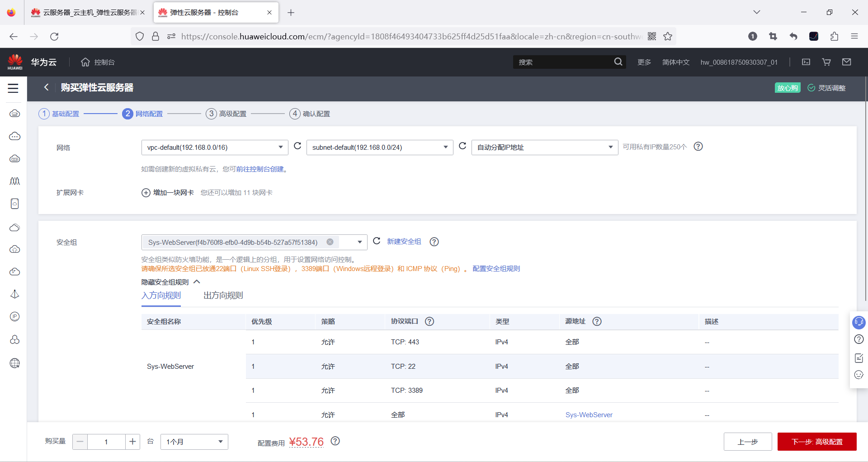Refresh the VPC network list
Image resolution: width=868 pixels, height=462 pixels.
coord(297,146)
